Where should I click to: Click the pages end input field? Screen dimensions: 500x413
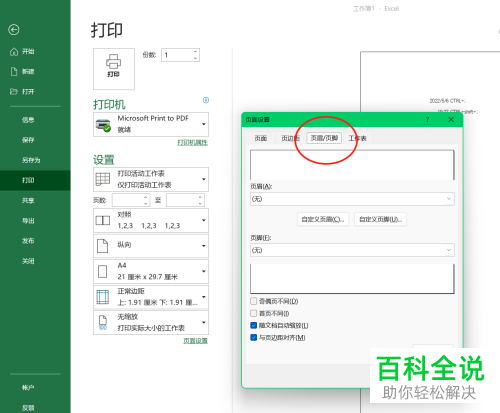tap(182, 200)
